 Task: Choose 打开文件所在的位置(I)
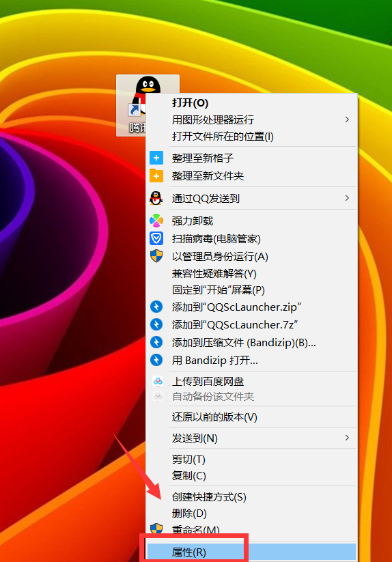(x=223, y=136)
